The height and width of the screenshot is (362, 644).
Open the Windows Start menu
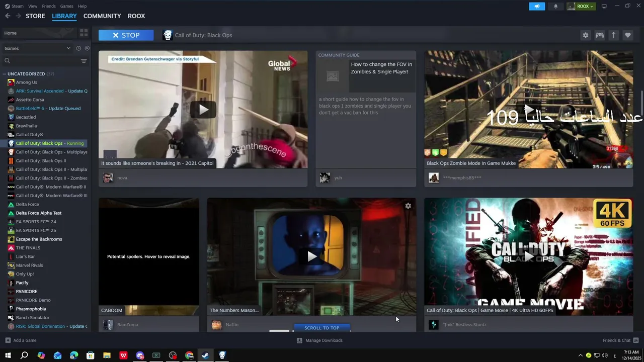pyautogui.click(x=8, y=355)
